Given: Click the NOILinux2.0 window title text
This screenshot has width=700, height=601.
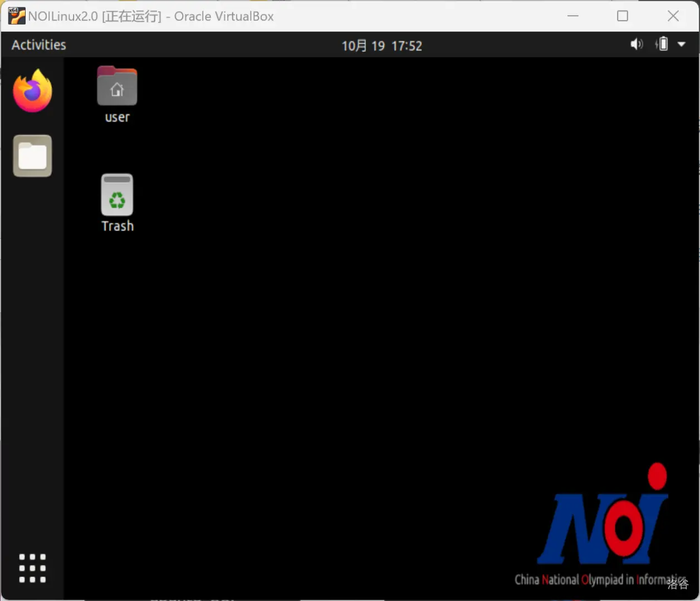Looking at the screenshot, I should click(x=151, y=16).
